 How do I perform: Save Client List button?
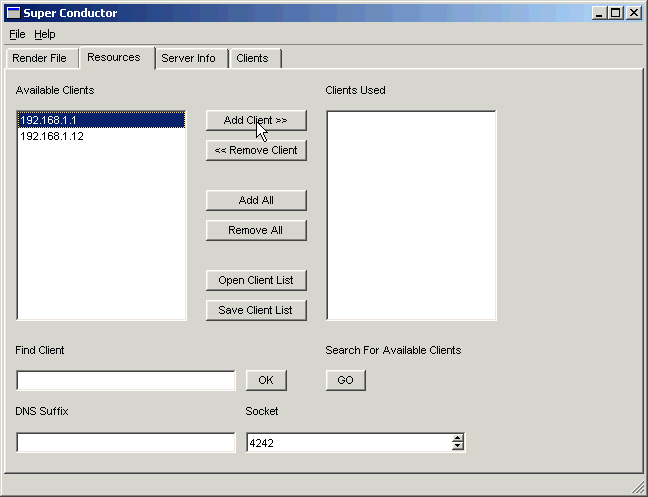[256, 310]
